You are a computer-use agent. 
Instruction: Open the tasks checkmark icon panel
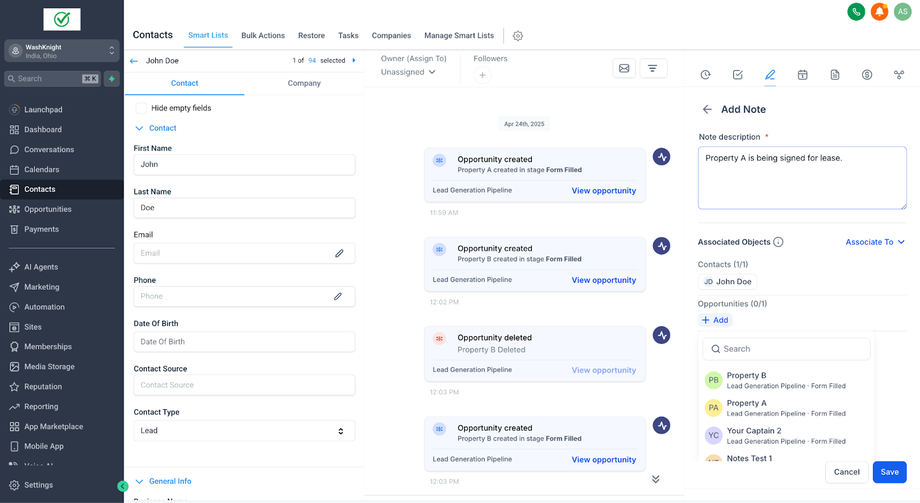click(737, 75)
